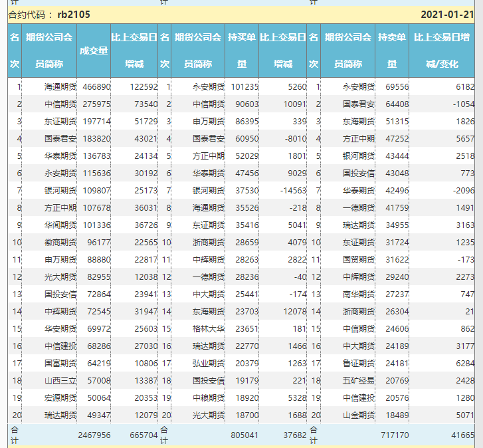
Task: Click 国富期货 in volume ranking
Action: 60,364
